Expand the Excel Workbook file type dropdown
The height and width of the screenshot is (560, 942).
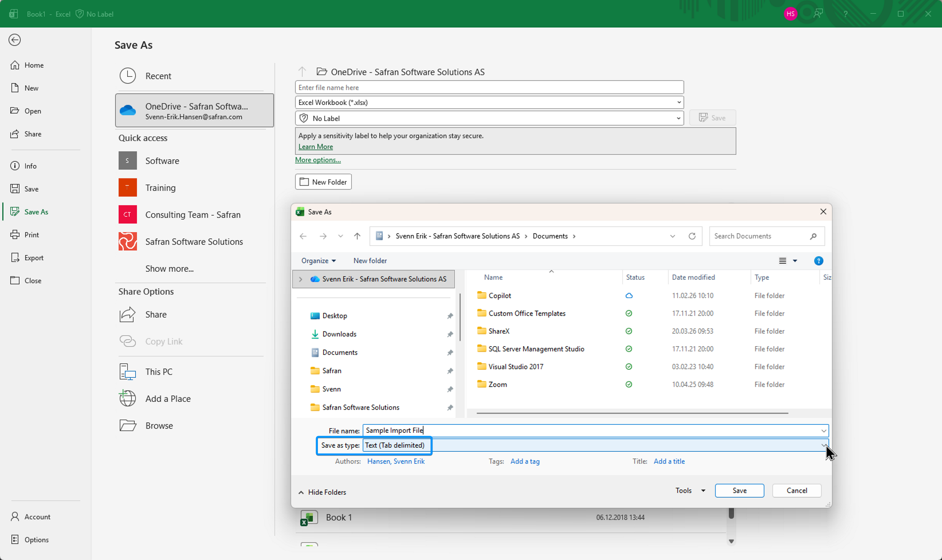tap(679, 103)
